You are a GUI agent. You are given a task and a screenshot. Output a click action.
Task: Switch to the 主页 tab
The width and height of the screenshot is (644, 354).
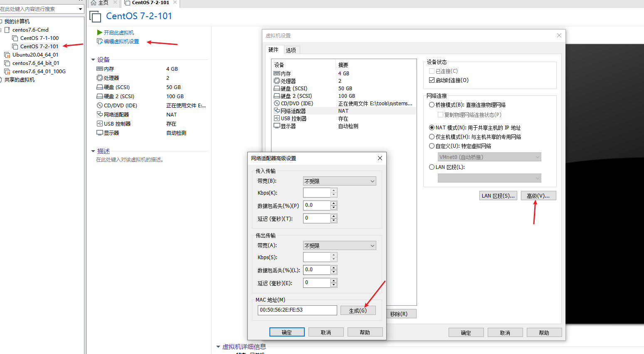click(x=104, y=2)
